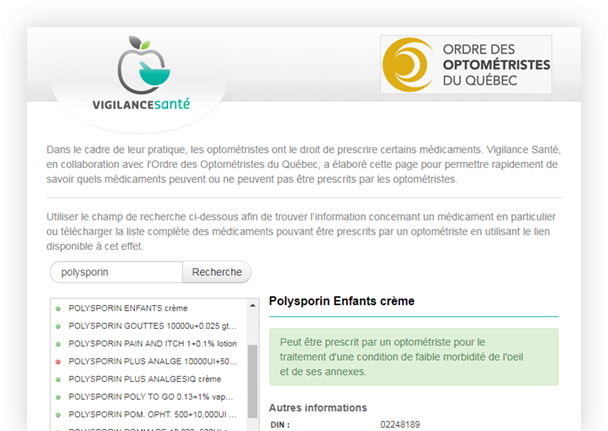Click the DIN value 02248189
The height and width of the screenshot is (431, 608).
click(400, 425)
